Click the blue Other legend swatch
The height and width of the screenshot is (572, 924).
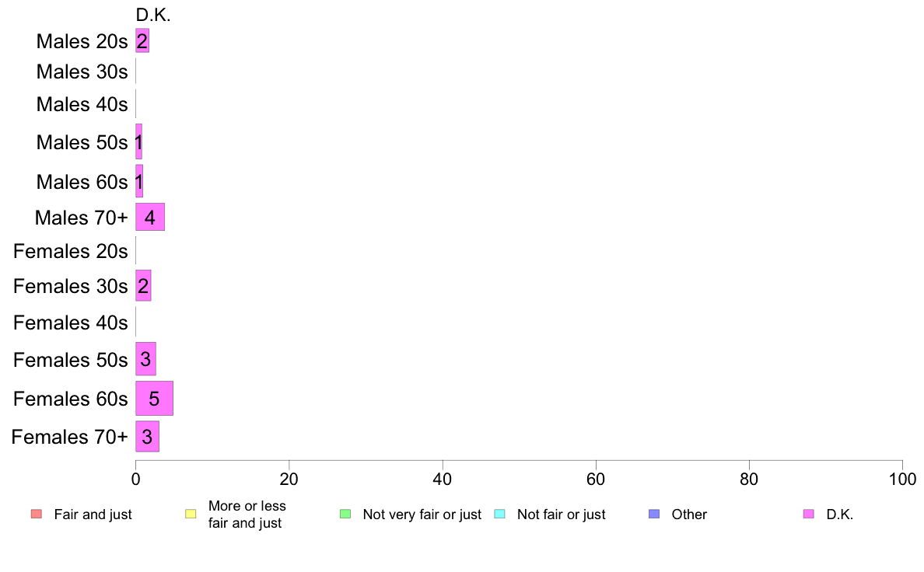click(654, 514)
